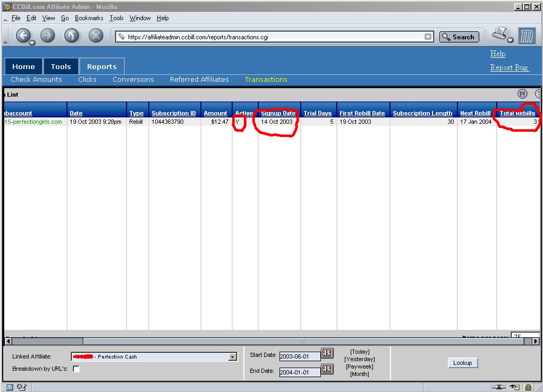The image size is (543, 392).
Task: Expand the Linked Affiliate dropdown
Action: coord(232,357)
